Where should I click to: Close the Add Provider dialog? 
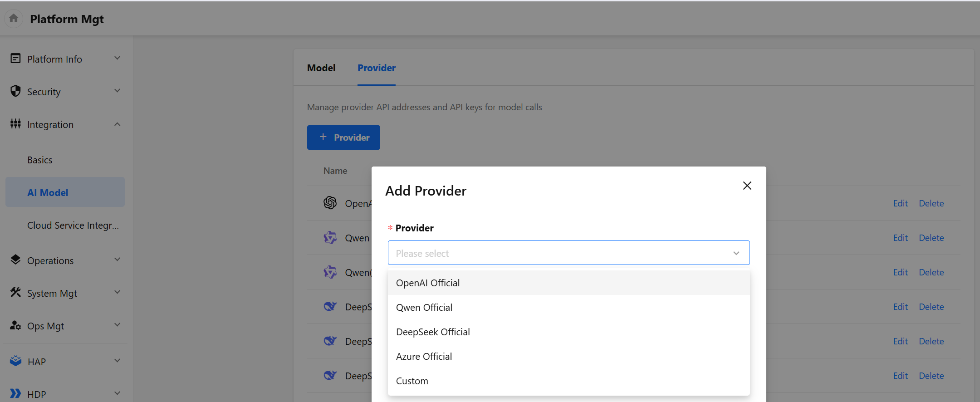(747, 186)
